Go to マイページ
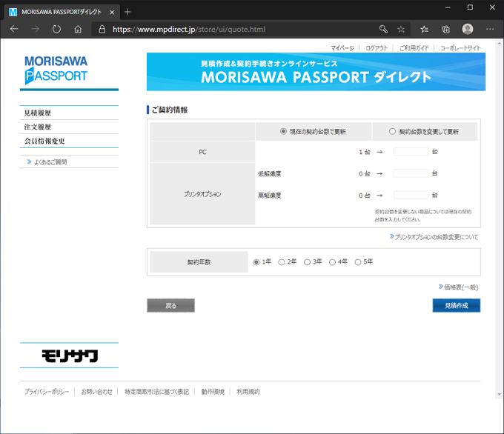504x434 pixels. [x=342, y=48]
